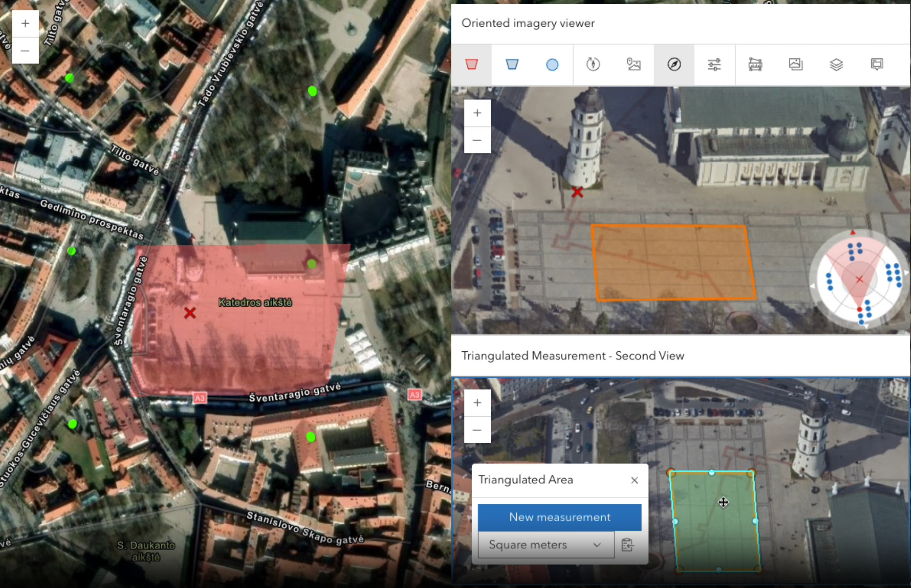
Task: Select the measurement ruler tool icon
Action: point(755,65)
